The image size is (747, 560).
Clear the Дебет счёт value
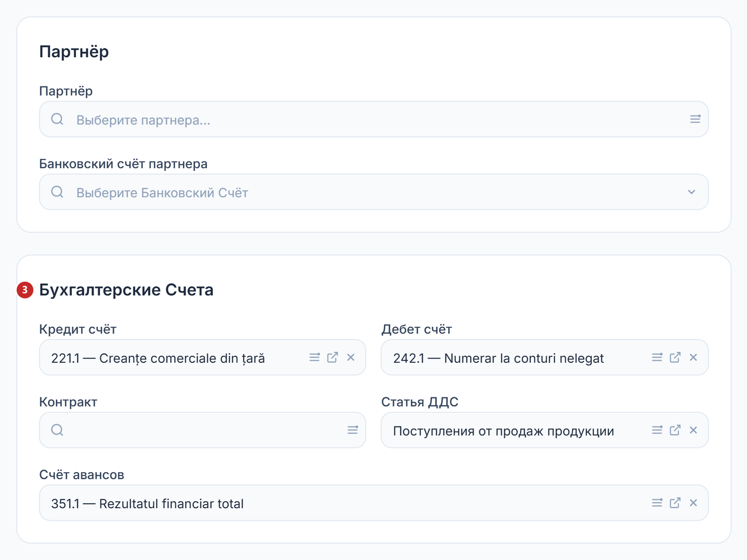[693, 357]
